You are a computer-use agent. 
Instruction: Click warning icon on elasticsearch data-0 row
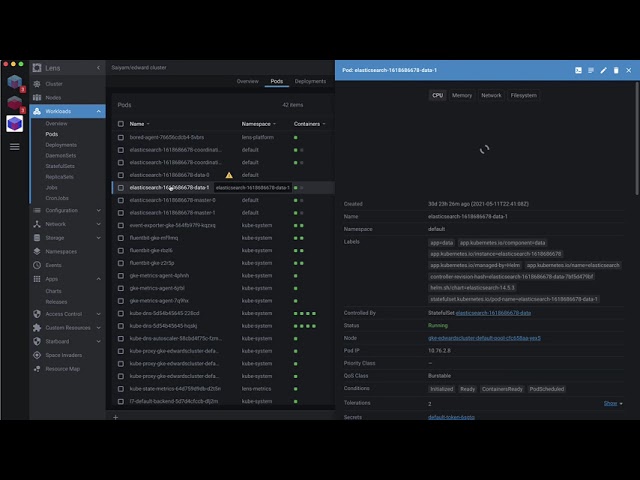pos(229,175)
